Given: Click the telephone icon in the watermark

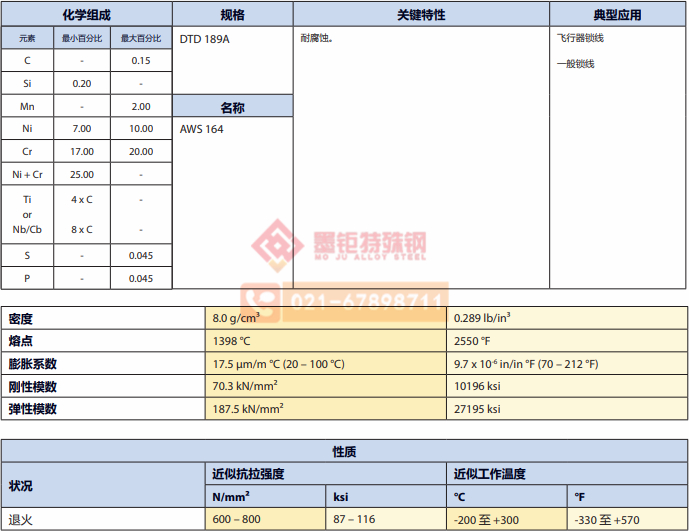Looking at the screenshot, I should [x=263, y=302].
